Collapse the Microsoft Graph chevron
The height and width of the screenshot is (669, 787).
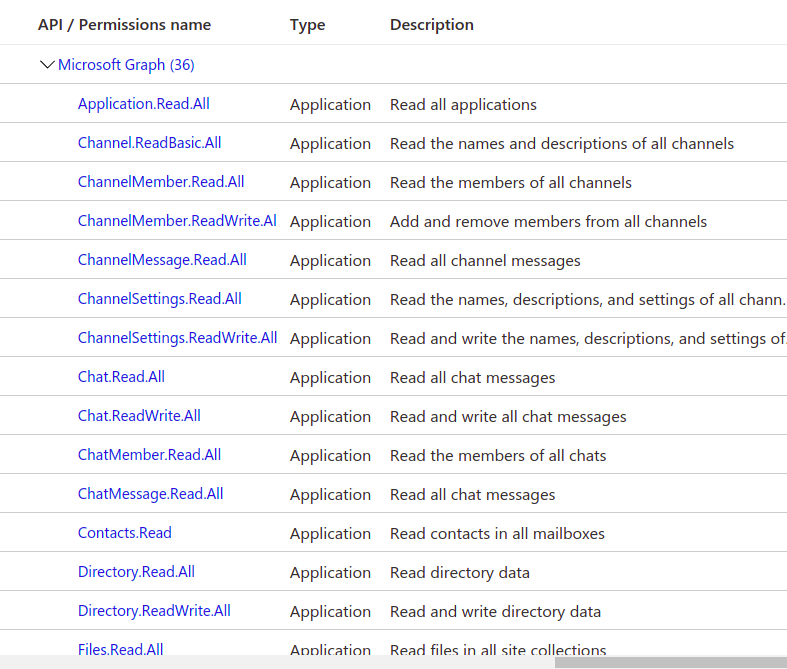[47, 65]
